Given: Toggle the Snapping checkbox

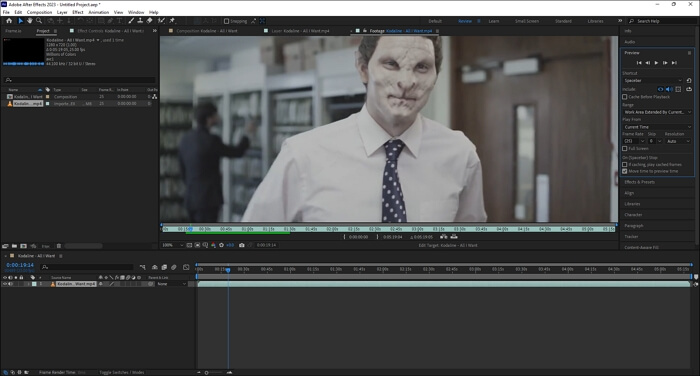Looking at the screenshot, I should (226, 21).
